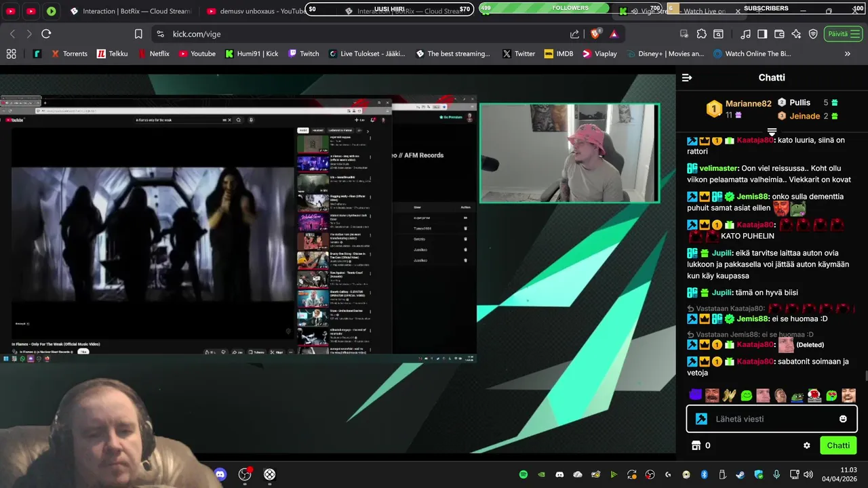This screenshot has width=868, height=488.
Task: Expand the chat leaderboard handle below Marianne82
Action: coord(772,131)
